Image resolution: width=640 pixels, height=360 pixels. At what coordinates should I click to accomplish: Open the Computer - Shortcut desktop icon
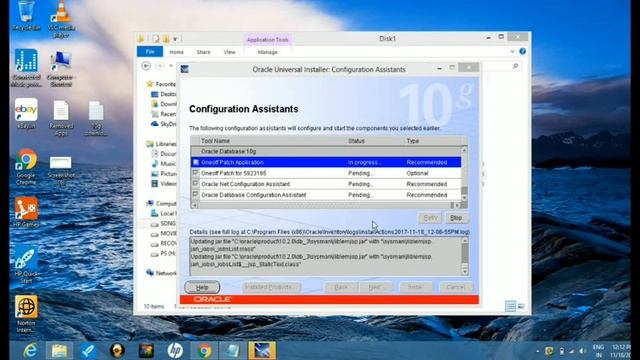(x=61, y=69)
